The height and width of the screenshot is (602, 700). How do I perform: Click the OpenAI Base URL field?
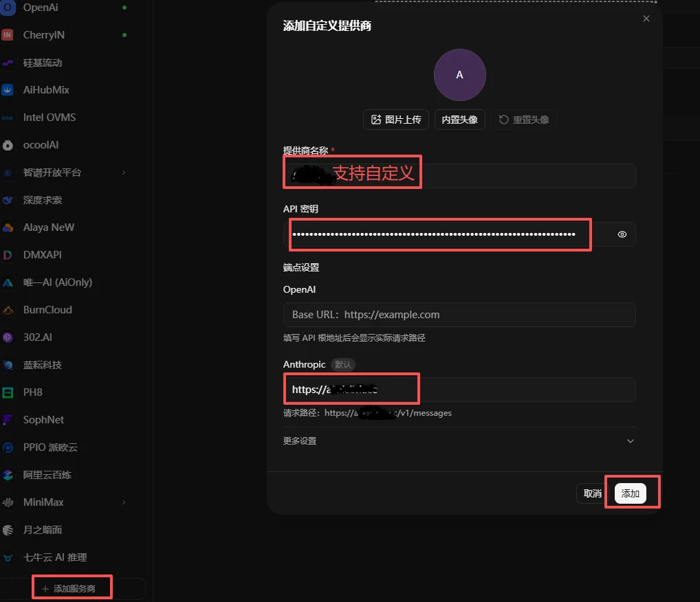pos(459,315)
